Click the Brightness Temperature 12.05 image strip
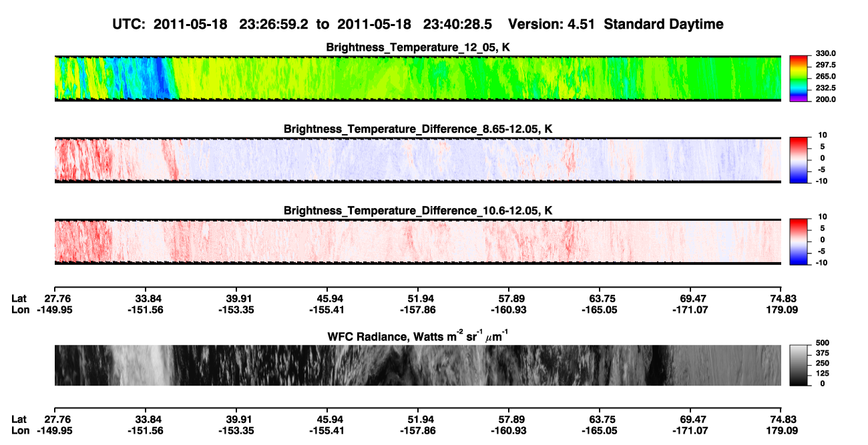This screenshot has height=445, width=868. (x=418, y=78)
